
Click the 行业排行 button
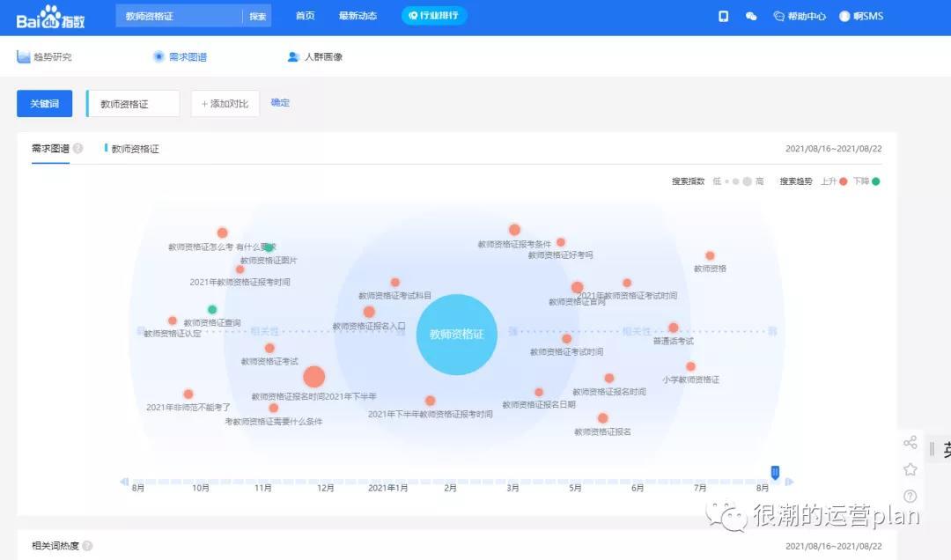(434, 16)
